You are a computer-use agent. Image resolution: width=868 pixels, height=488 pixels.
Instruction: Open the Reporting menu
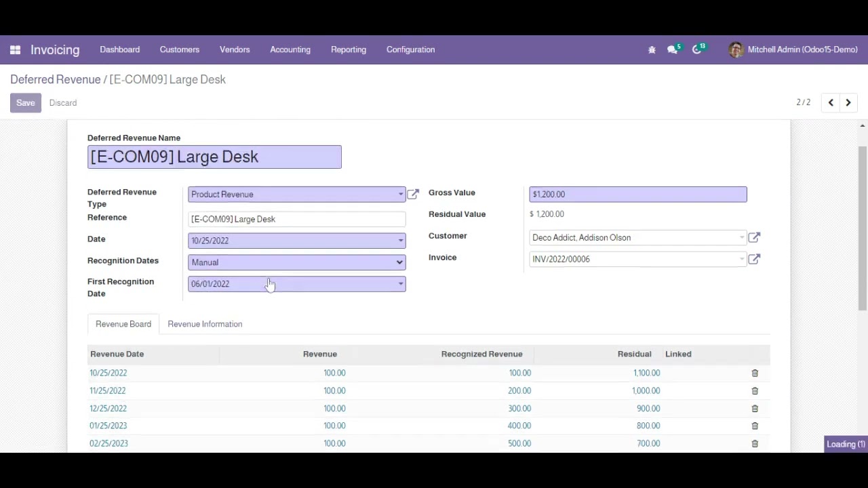click(349, 49)
